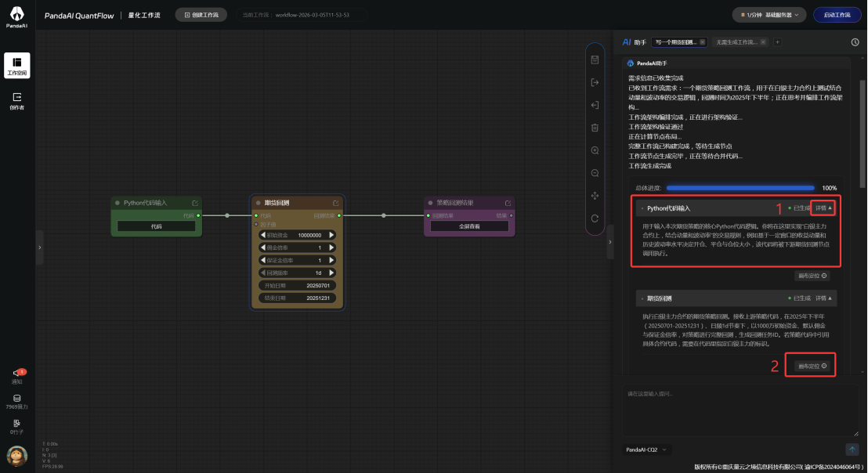This screenshot has height=473, width=868.
Task: Click the 总体进度 progress bar
Action: tap(740, 188)
